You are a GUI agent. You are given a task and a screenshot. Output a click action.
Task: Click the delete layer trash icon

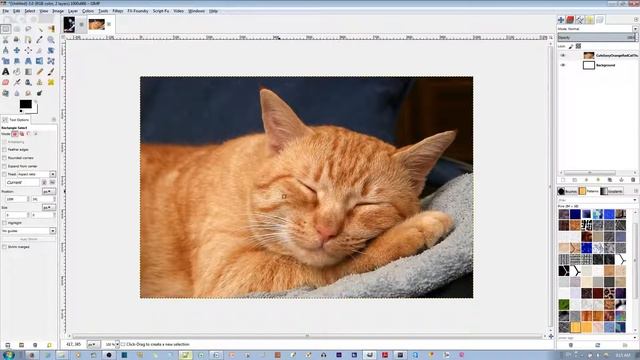tap(633, 180)
